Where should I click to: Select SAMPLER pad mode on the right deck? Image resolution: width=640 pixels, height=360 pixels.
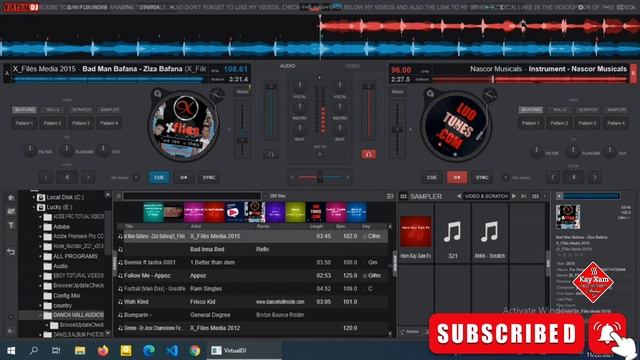(616, 110)
